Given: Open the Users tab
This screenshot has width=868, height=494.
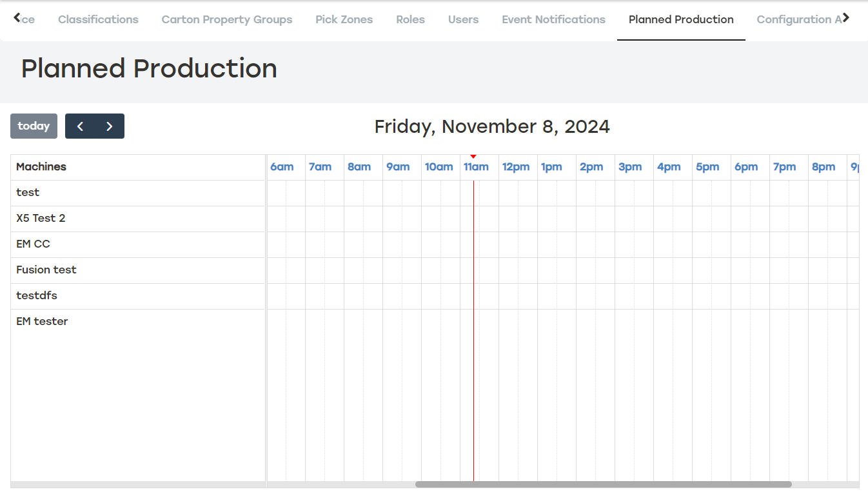Looking at the screenshot, I should pos(463,19).
